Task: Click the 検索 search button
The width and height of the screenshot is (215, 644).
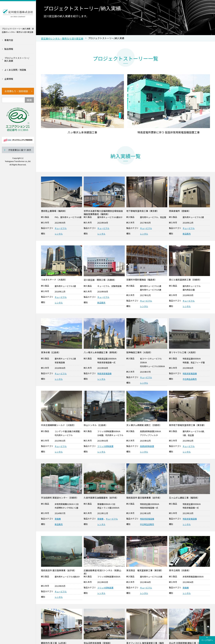Action: 29,100
